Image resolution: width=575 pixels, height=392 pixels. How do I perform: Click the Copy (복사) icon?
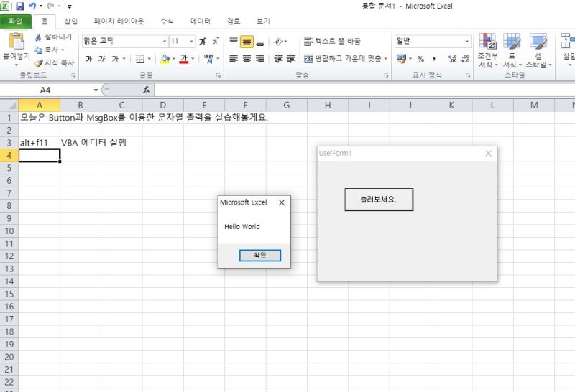pos(38,50)
